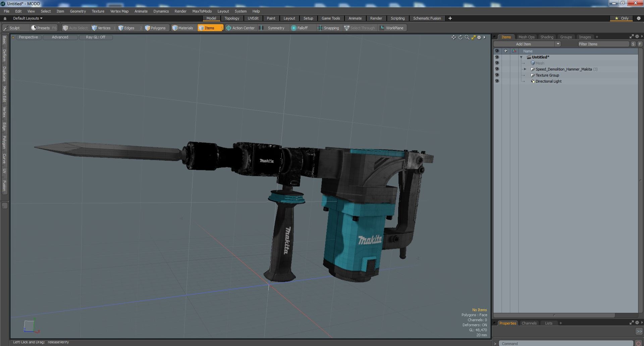Click the Items panel right arrow
This screenshot has width=644, height=346.
click(x=642, y=37)
